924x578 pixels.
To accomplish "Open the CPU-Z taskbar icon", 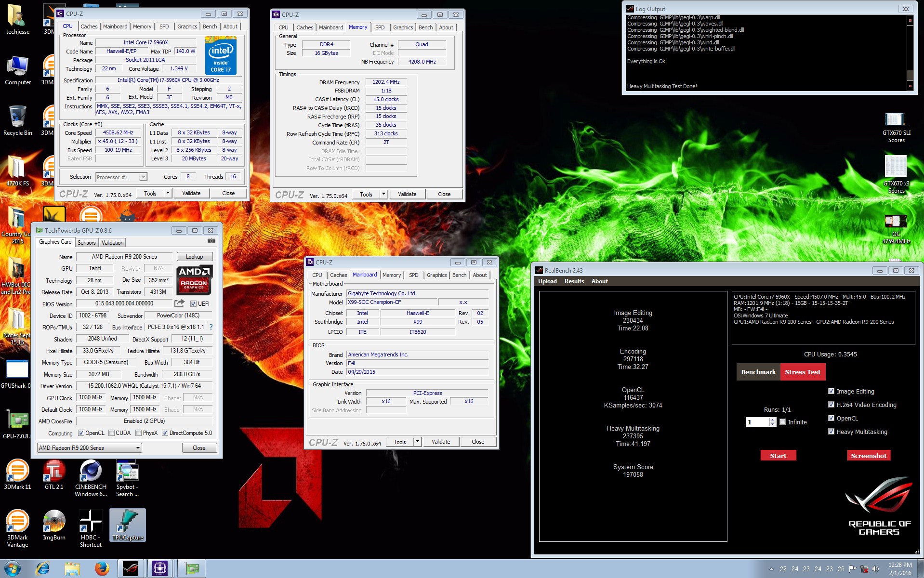I will pyautogui.click(x=160, y=568).
